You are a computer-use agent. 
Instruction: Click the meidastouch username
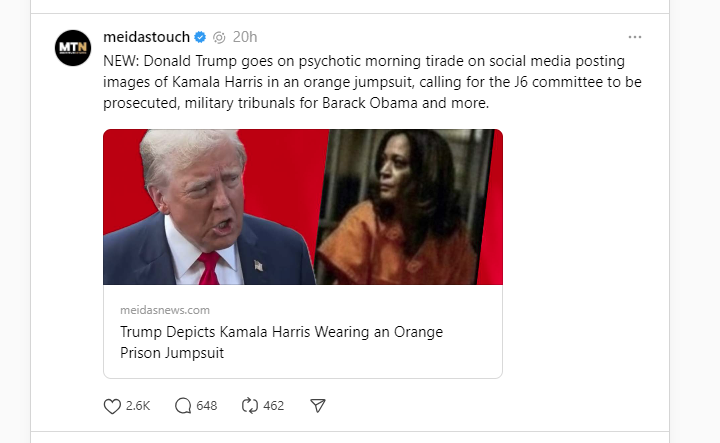[146, 37]
